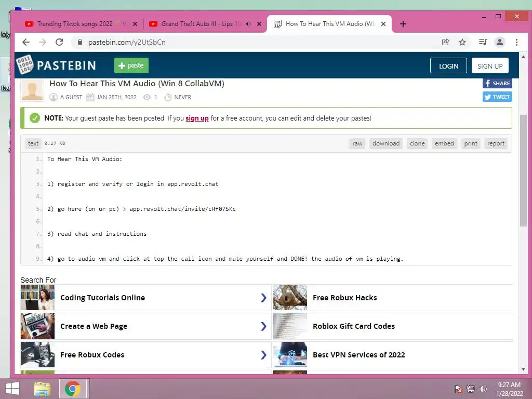Open Windows Start button

point(12,389)
